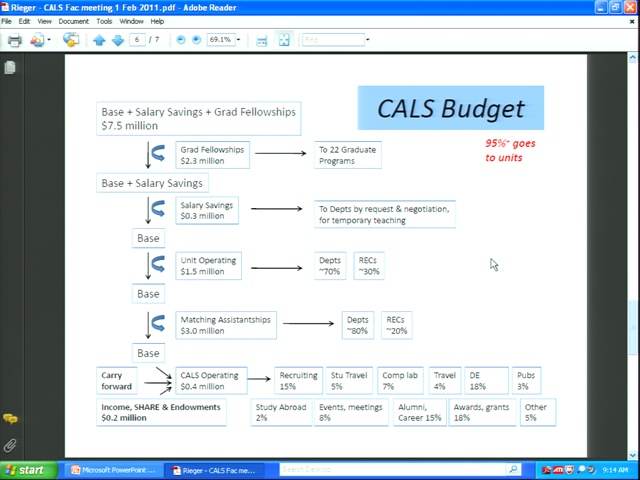640x480 pixels.
Task: Select the scrolling pages view icon
Action: tap(262, 40)
